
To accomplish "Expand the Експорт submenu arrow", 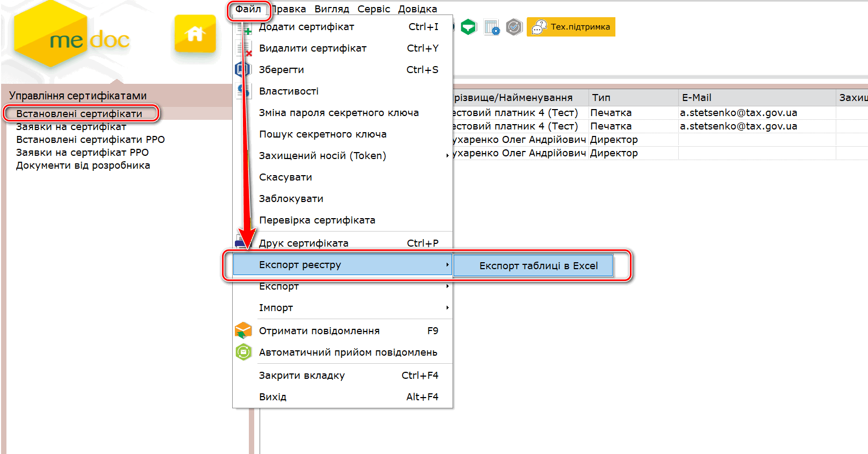I will (x=447, y=286).
